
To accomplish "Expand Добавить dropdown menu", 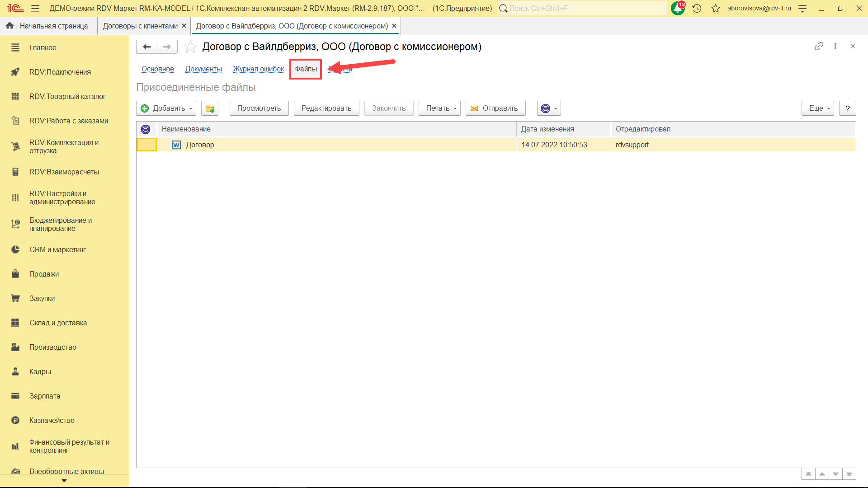I will (x=166, y=108).
